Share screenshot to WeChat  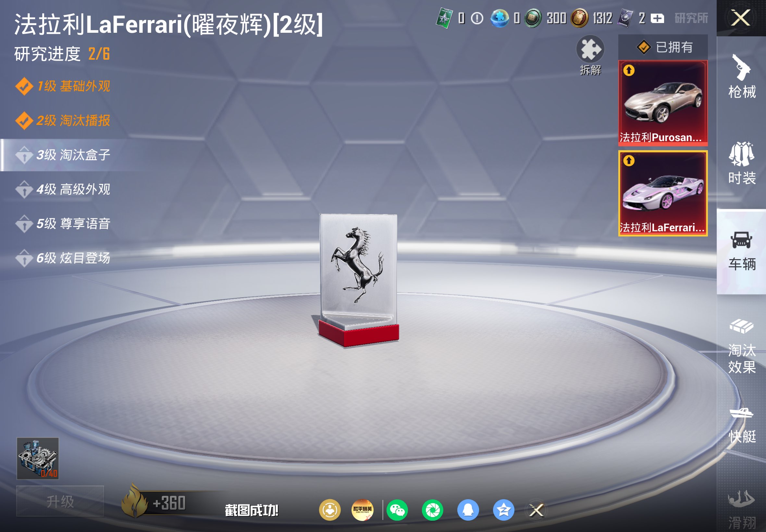[x=397, y=510]
